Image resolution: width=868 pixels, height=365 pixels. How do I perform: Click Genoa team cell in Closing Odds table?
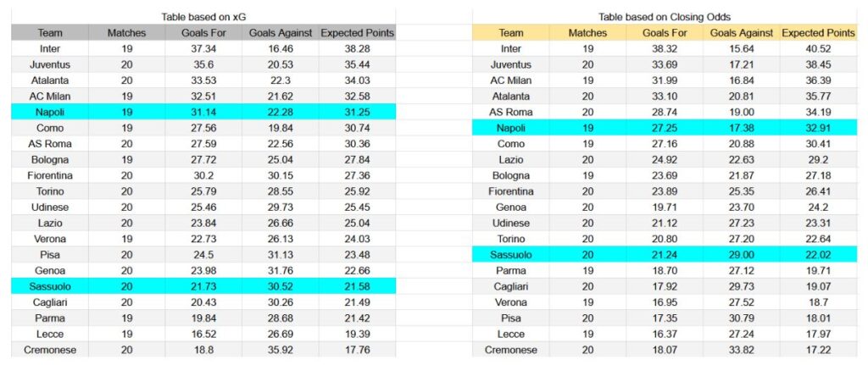(511, 207)
